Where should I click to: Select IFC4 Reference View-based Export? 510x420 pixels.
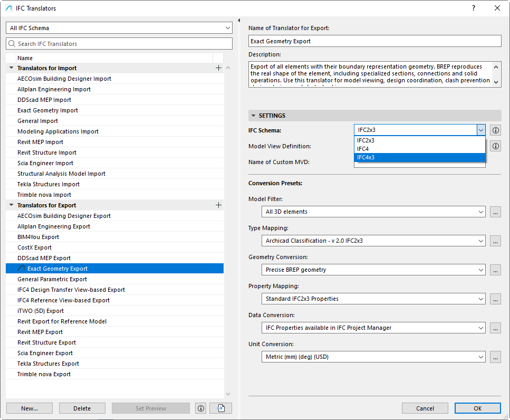coord(115,300)
